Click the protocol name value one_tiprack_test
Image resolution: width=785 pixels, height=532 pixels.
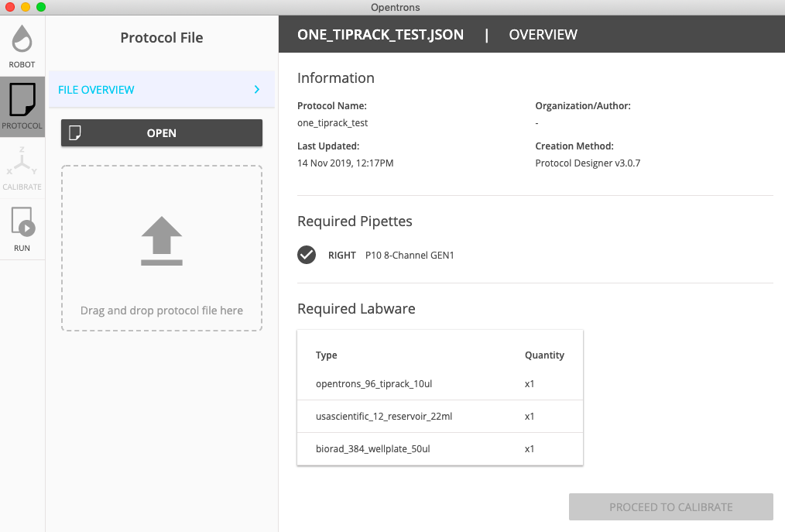pyautogui.click(x=332, y=123)
